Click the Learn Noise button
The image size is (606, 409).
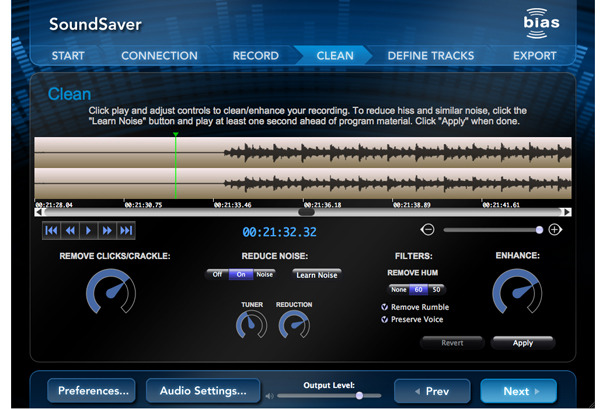pyautogui.click(x=316, y=274)
